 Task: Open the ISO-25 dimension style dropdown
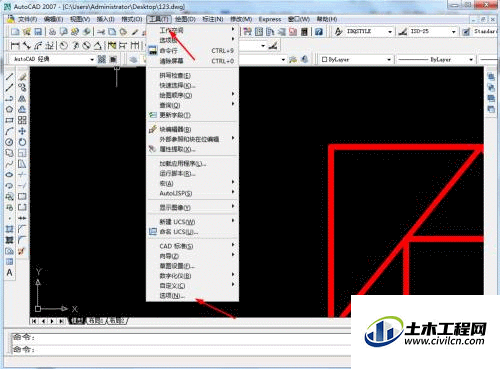(453, 32)
